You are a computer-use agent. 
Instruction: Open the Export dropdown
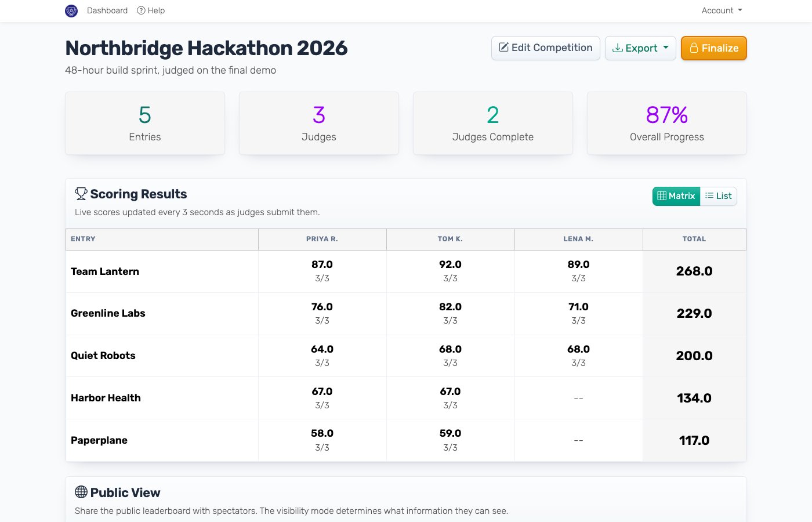640,48
